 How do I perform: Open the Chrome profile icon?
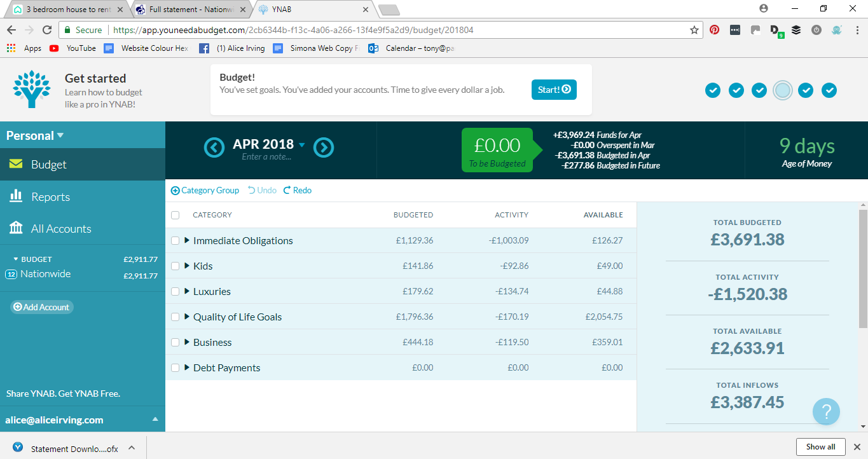point(764,8)
